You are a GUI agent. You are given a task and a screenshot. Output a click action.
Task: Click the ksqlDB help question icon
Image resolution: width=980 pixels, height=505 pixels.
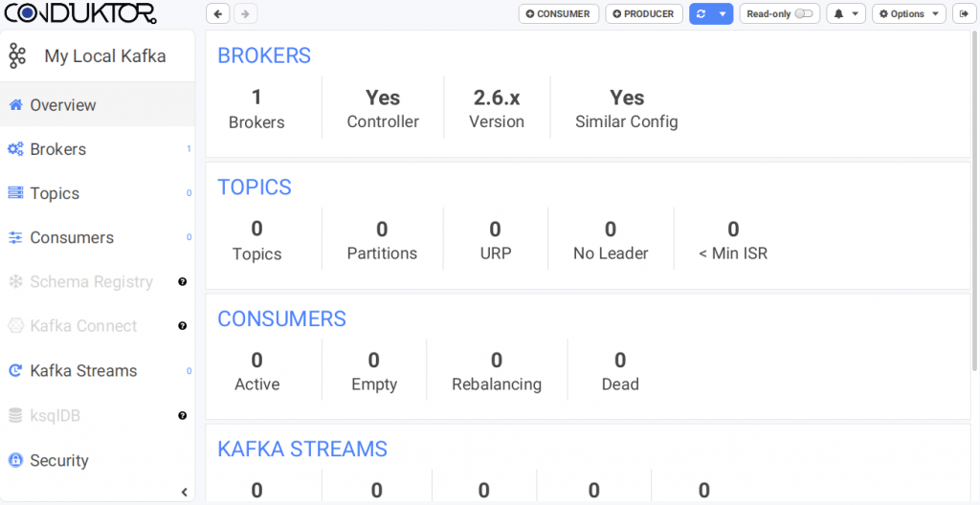(182, 416)
